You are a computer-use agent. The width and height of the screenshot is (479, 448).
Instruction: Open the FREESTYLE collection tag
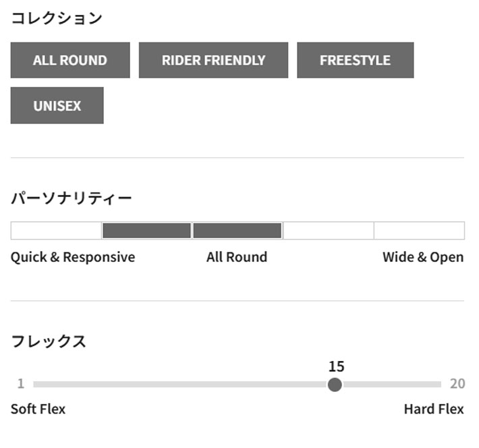tap(355, 60)
